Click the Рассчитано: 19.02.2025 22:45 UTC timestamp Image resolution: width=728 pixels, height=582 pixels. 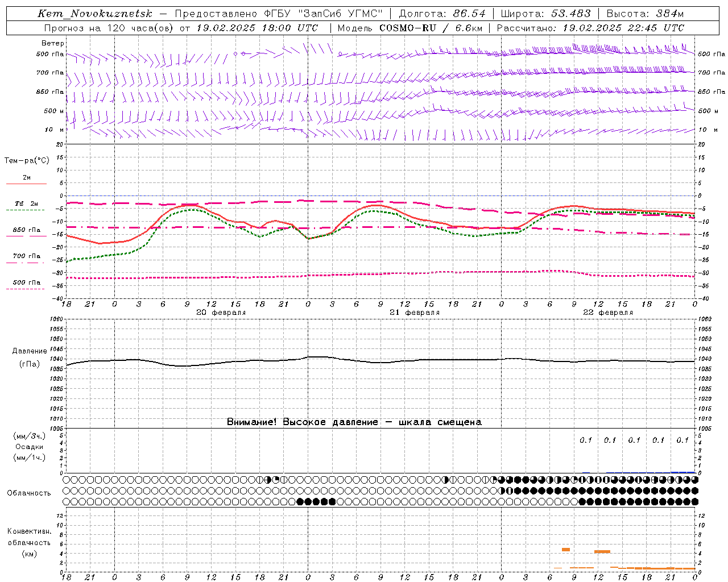click(x=590, y=28)
